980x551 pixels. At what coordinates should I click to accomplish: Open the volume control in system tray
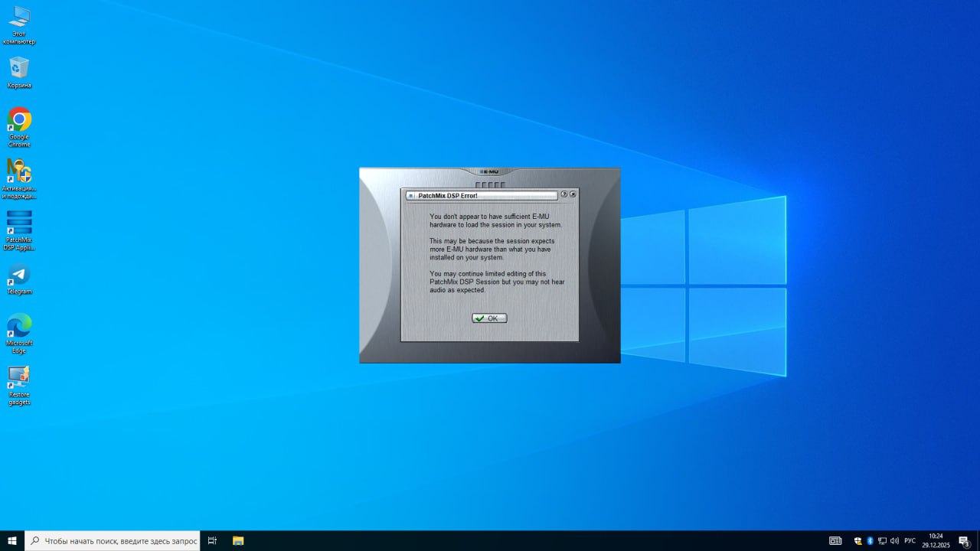[x=894, y=540]
